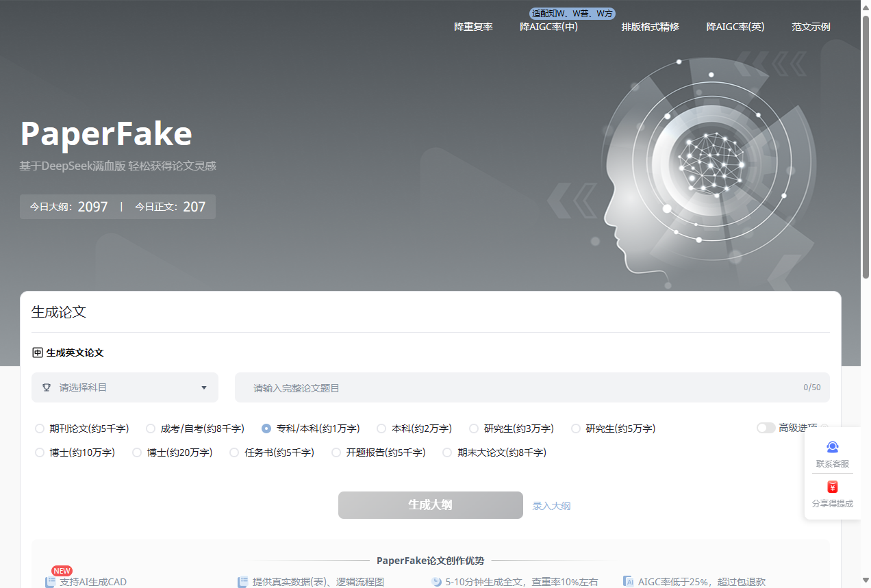Viewport: 871px width, 588px height.
Task: Click the AI icon beside AIGC率低于25%
Action: coord(629,582)
